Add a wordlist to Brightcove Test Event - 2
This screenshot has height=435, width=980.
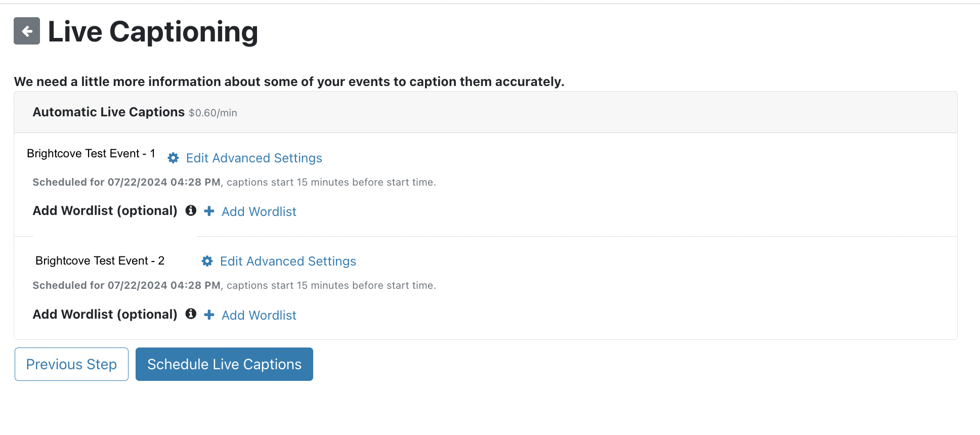click(259, 315)
